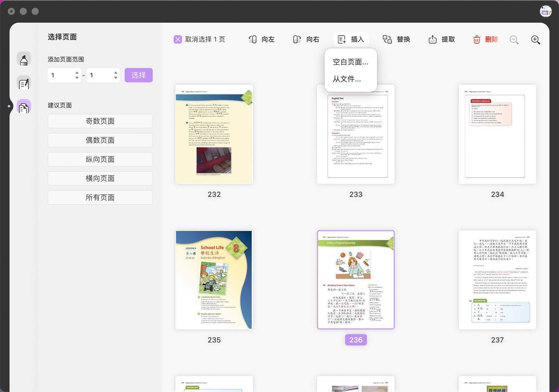The image size is (559, 392).
Task: Select 偶数页面 even pages
Action: [100, 140]
